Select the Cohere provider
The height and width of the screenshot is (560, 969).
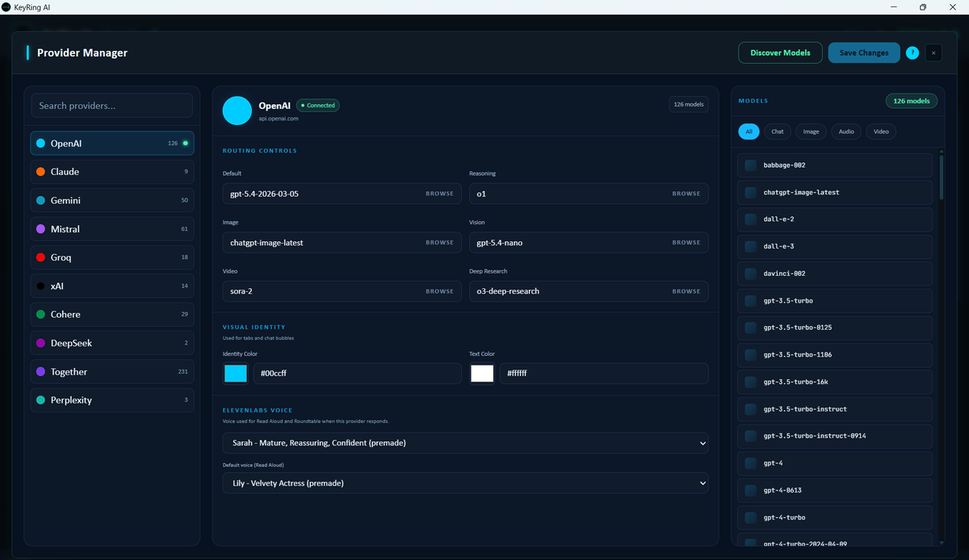pos(112,315)
